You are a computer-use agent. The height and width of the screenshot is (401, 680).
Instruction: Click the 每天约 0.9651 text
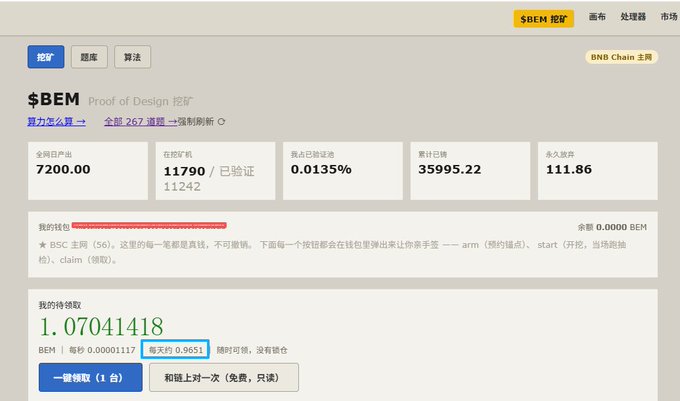(x=176, y=350)
